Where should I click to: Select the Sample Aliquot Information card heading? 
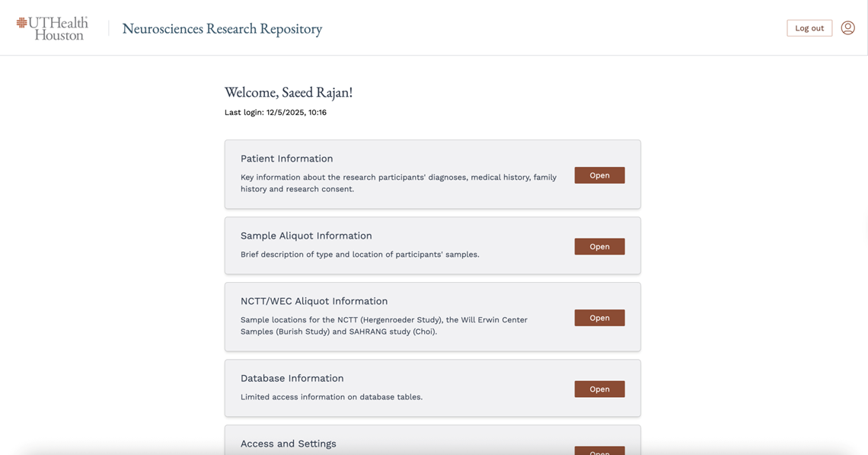pos(306,236)
